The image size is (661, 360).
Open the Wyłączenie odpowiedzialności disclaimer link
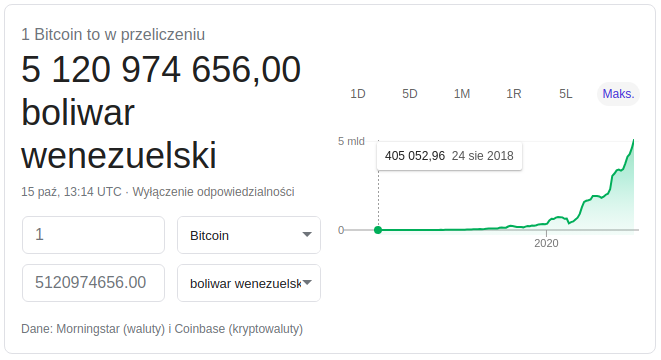[213, 192]
